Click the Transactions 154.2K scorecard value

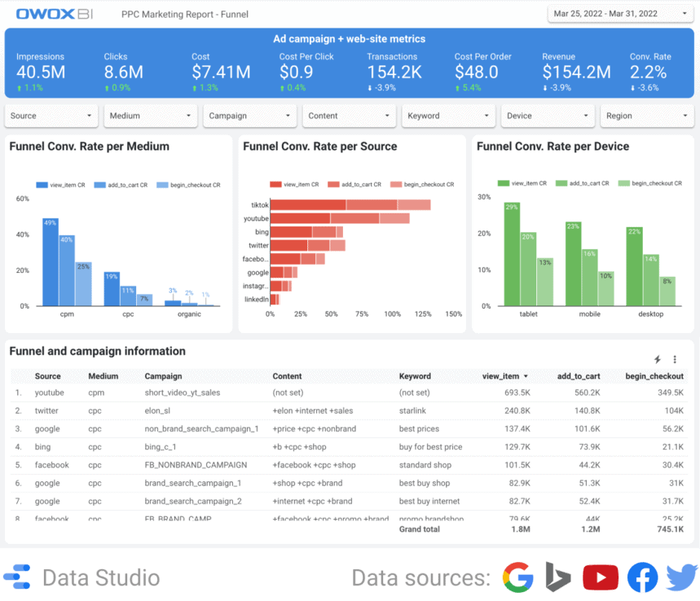(394, 72)
